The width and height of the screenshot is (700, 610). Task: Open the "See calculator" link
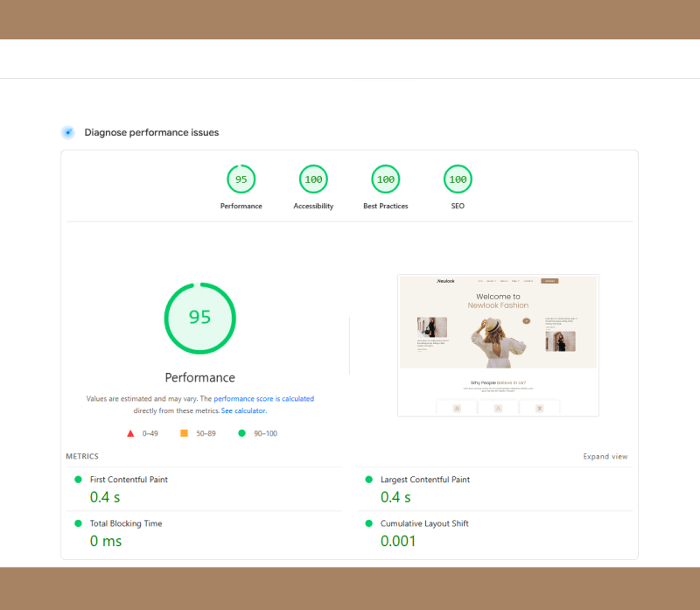pos(243,410)
